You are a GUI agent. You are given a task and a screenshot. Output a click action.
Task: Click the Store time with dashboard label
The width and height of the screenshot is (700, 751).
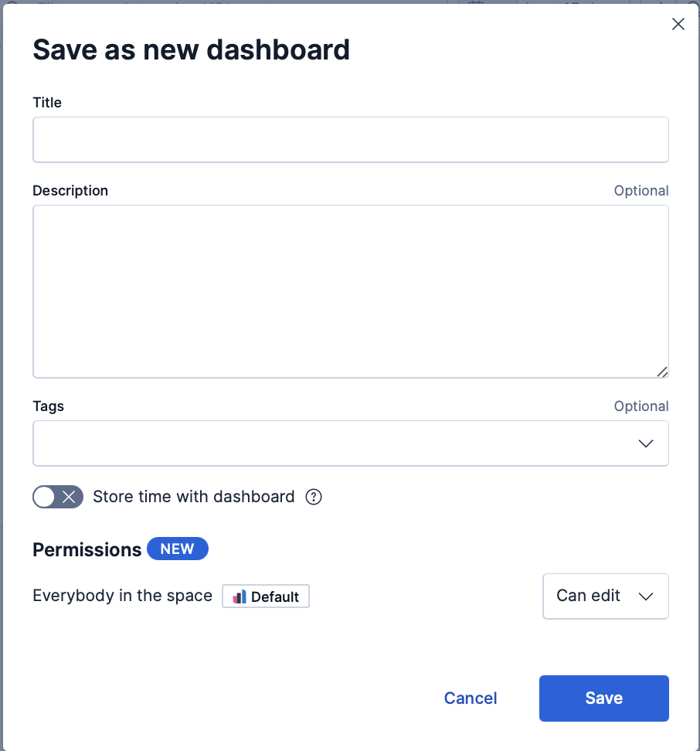(x=193, y=497)
